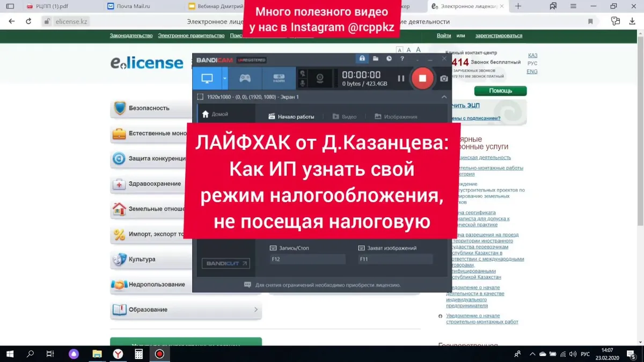Screen dimensions: 644x362
Task: Select Bandicam HDMI device recording mode
Action: pos(279,78)
